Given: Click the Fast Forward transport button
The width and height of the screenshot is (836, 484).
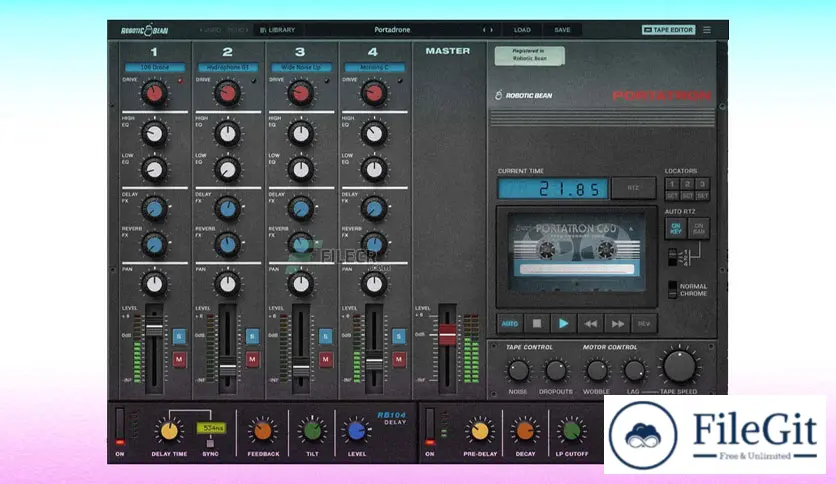Looking at the screenshot, I should coord(617,324).
